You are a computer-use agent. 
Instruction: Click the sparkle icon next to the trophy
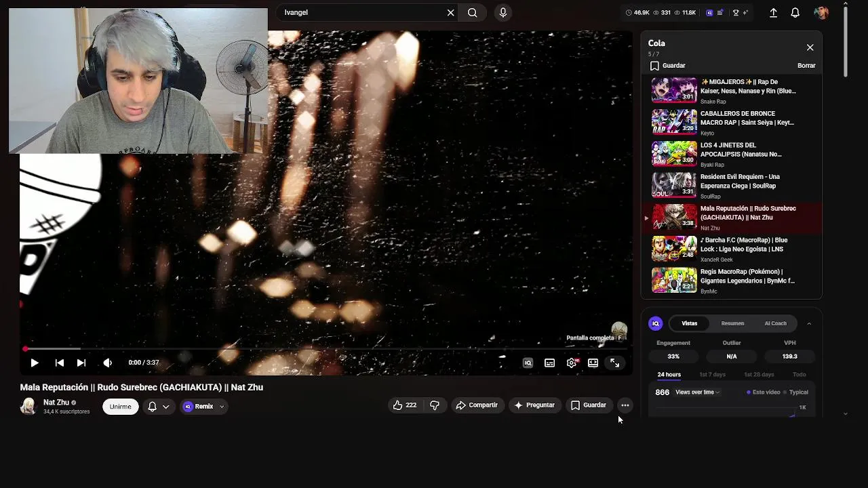tap(745, 12)
